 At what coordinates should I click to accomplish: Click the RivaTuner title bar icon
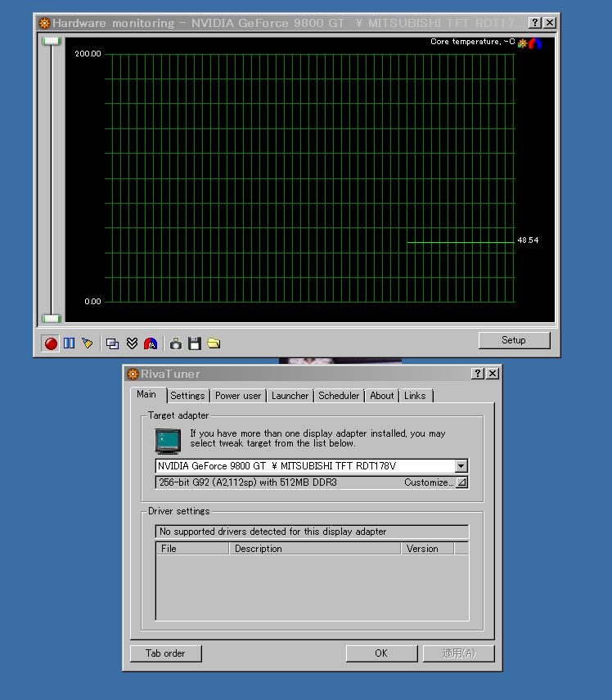(133, 374)
